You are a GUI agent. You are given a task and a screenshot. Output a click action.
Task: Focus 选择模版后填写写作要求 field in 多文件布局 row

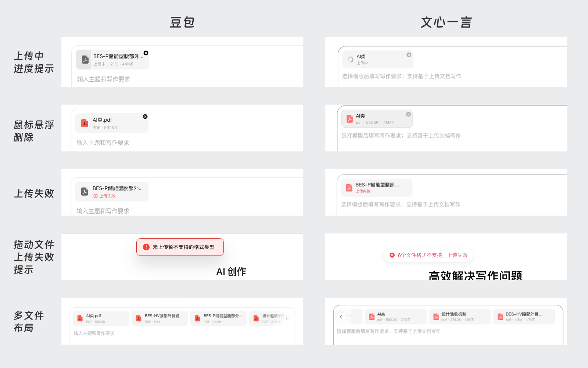click(x=389, y=331)
